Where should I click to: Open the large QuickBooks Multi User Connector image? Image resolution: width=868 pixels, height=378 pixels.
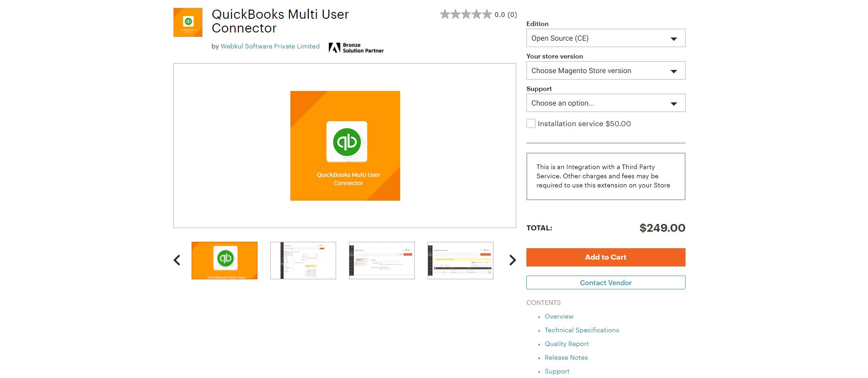click(345, 146)
